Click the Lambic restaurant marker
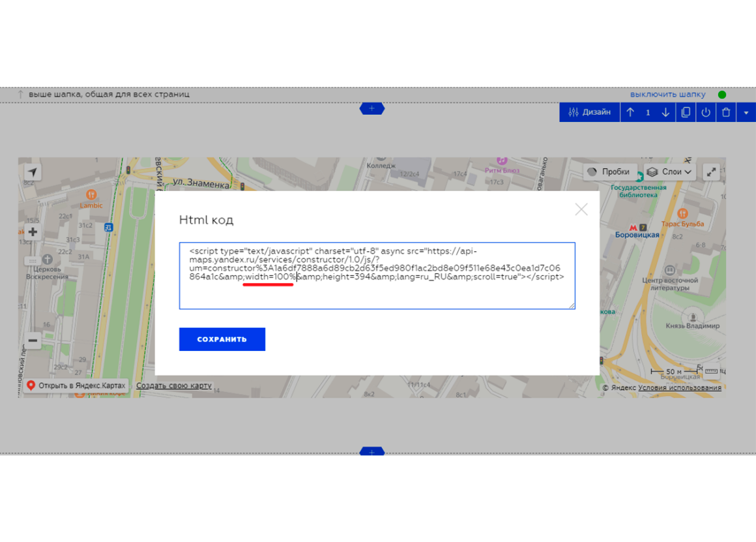The image size is (756, 542). pos(91,195)
